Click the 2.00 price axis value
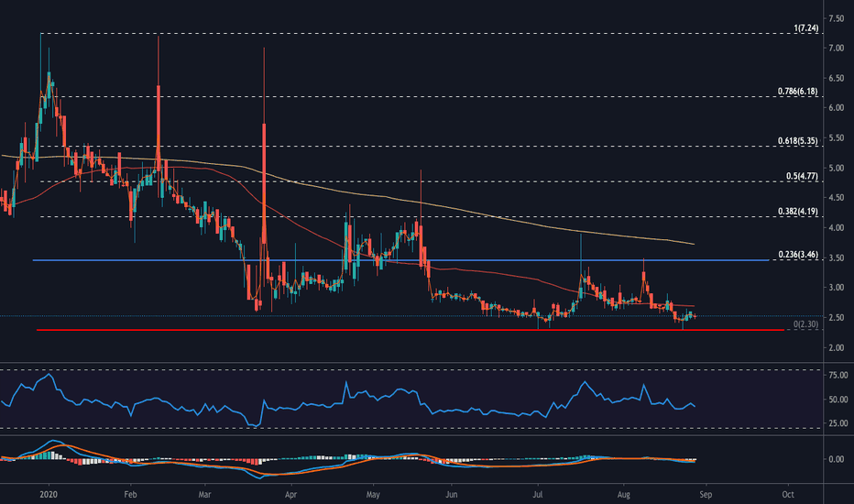 tap(836, 347)
